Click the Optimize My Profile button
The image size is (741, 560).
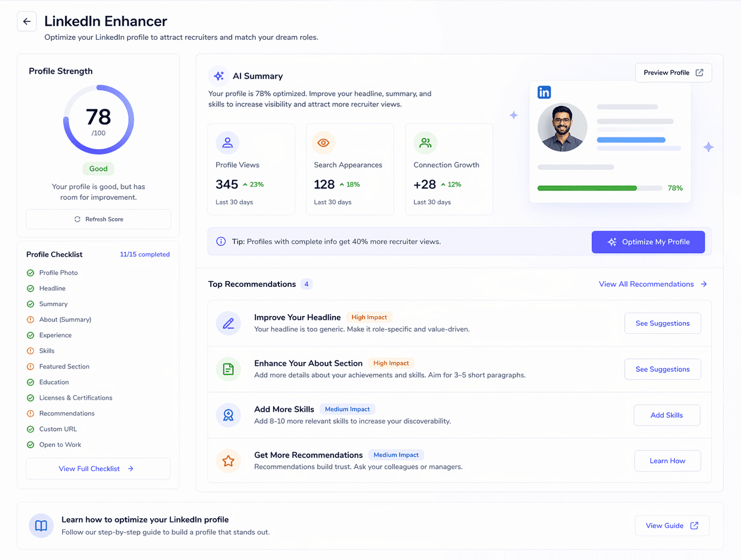pos(648,242)
